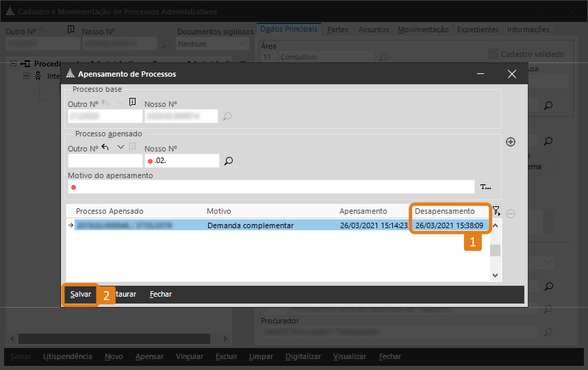Open the Movimentação tab
The width and height of the screenshot is (588, 370).
click(423, 29)
